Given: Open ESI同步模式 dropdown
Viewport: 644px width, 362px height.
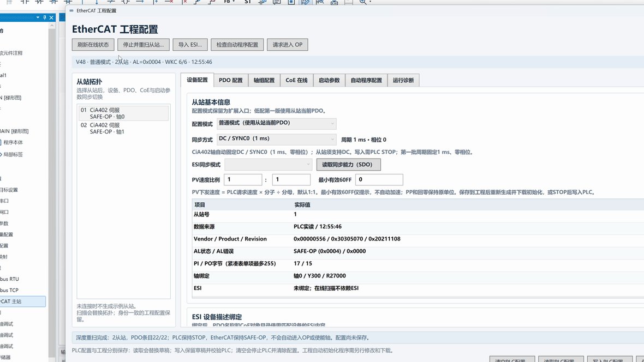Looking at the screenshot, I should coord(269,165).
